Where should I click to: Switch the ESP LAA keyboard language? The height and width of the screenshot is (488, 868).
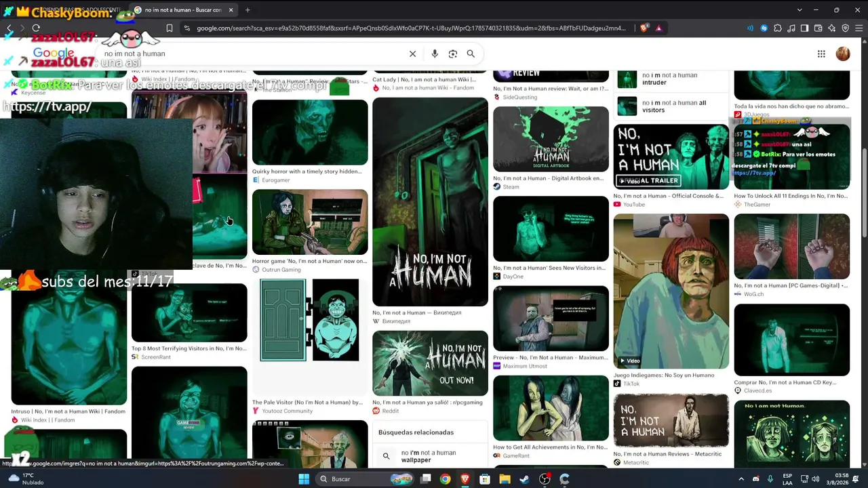[x=787, y=479]
